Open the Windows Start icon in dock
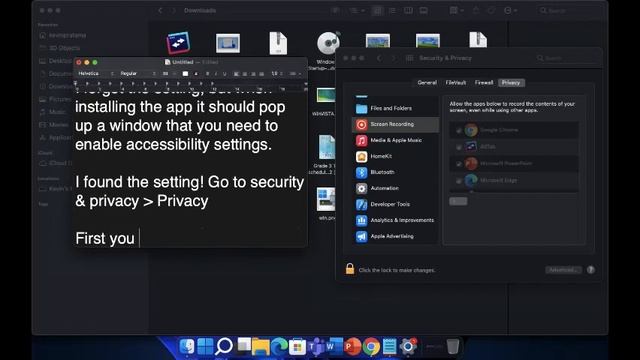Image resolution: width=640 pixels, height=360 pixels. (x=205, y=347)
